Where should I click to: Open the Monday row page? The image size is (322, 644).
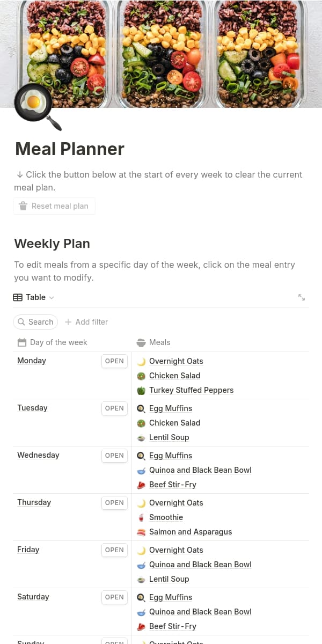[x=114, y=361]
